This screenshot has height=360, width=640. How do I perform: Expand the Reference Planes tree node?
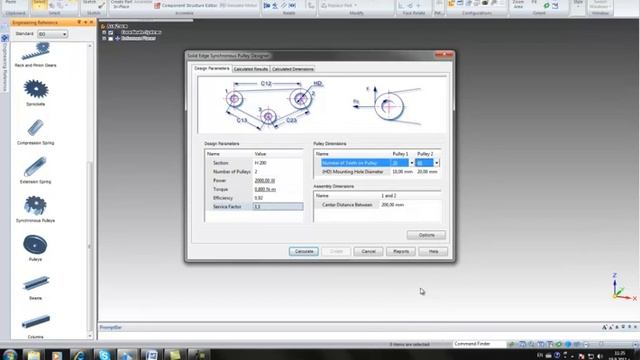[104, 38]
